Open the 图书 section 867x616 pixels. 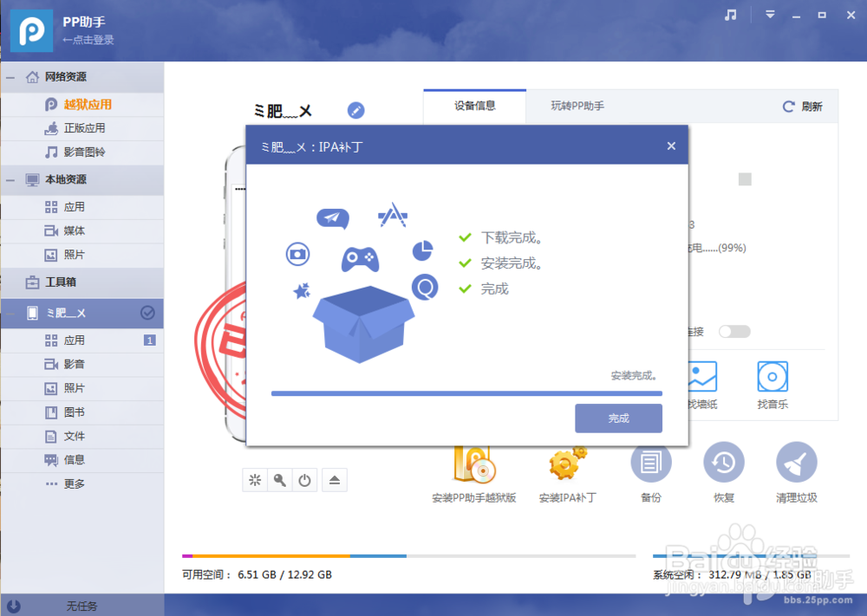(81, 412)
